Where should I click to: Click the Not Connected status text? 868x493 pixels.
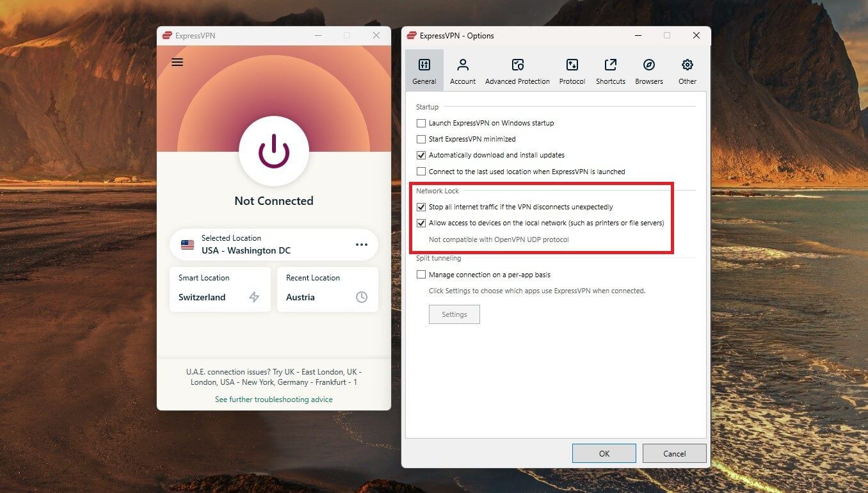point(274,201)
